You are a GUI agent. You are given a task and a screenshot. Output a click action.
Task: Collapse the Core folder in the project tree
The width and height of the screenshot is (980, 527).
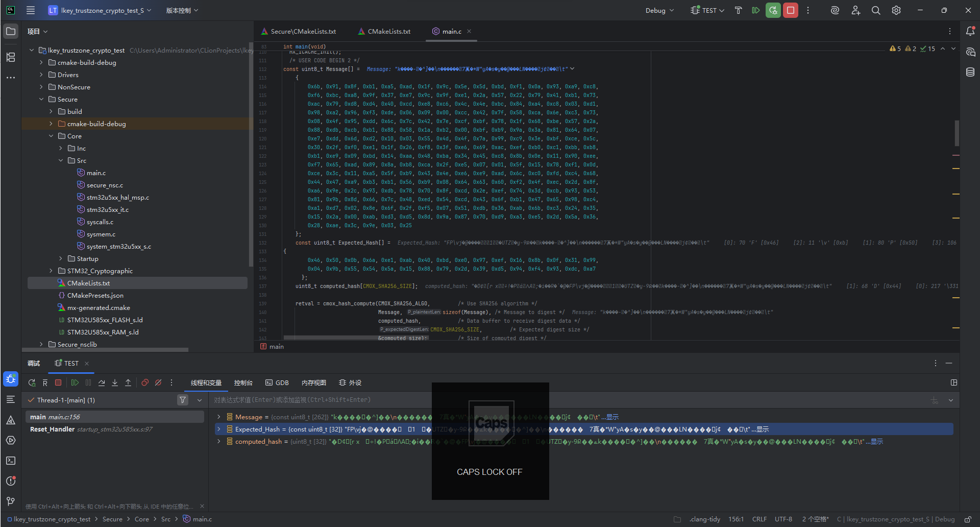[51, 136]
